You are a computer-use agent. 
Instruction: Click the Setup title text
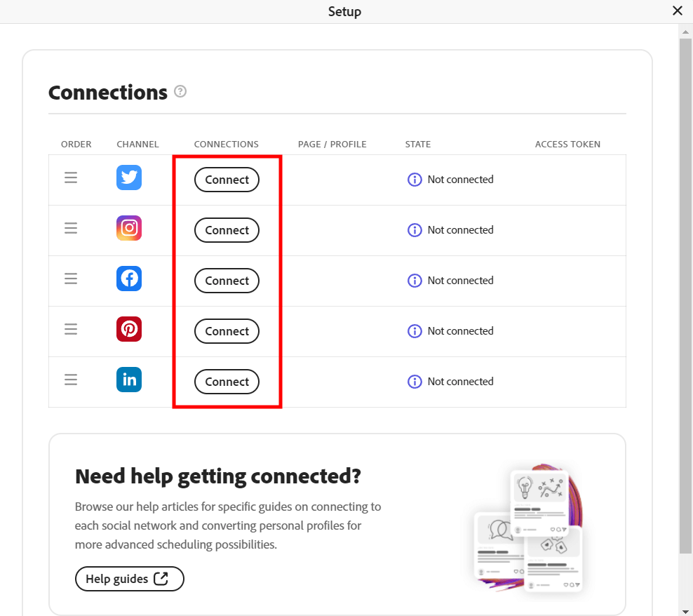coord(344,11)
